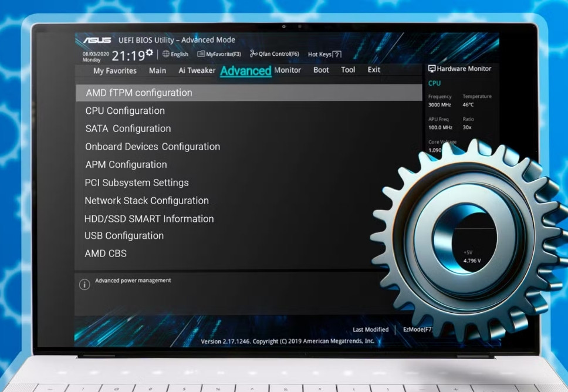Viewport: 568px width, 392px height.
Task: Switch to EzMode(F7)
Action: (x=417, y=330)
